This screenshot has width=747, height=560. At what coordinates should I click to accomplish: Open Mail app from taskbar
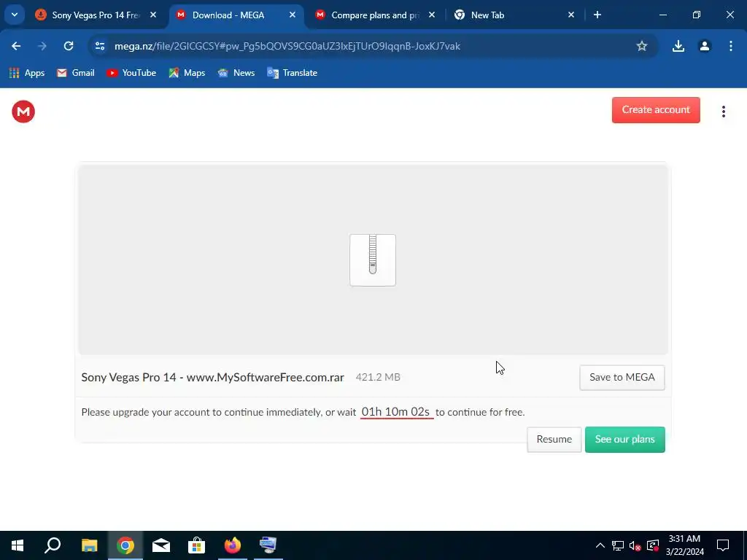pos(161,545)
